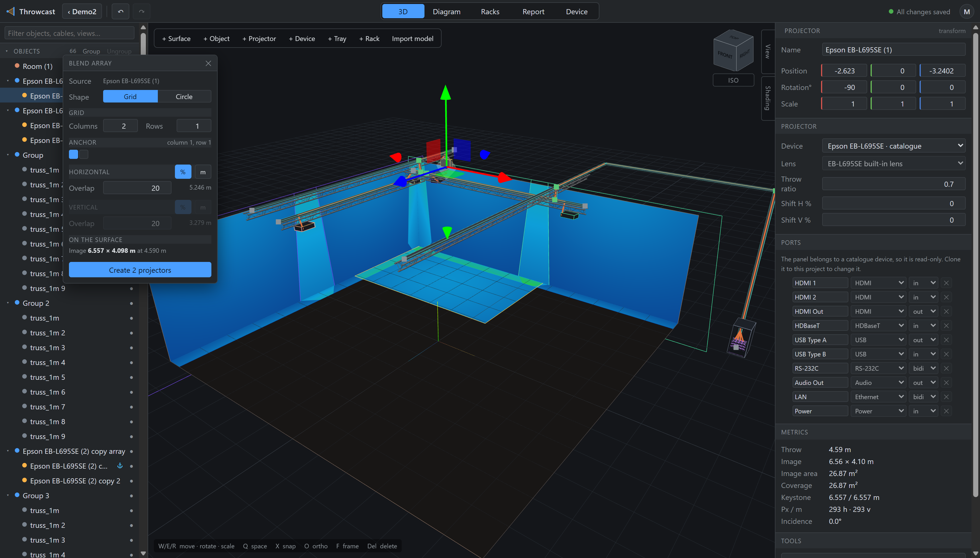Switch to the Racks tab
Screen dimensions: 980x558
pyautogui.click(x=490, y=11)
